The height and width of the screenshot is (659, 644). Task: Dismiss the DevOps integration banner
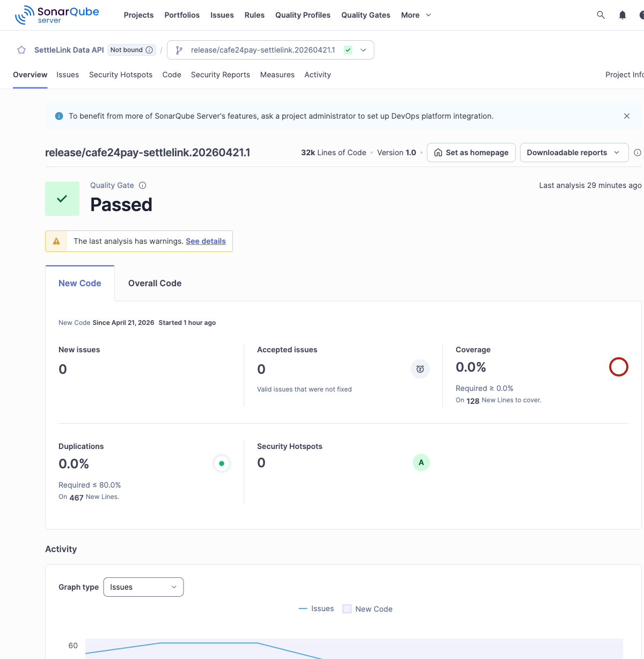[627, 116]
